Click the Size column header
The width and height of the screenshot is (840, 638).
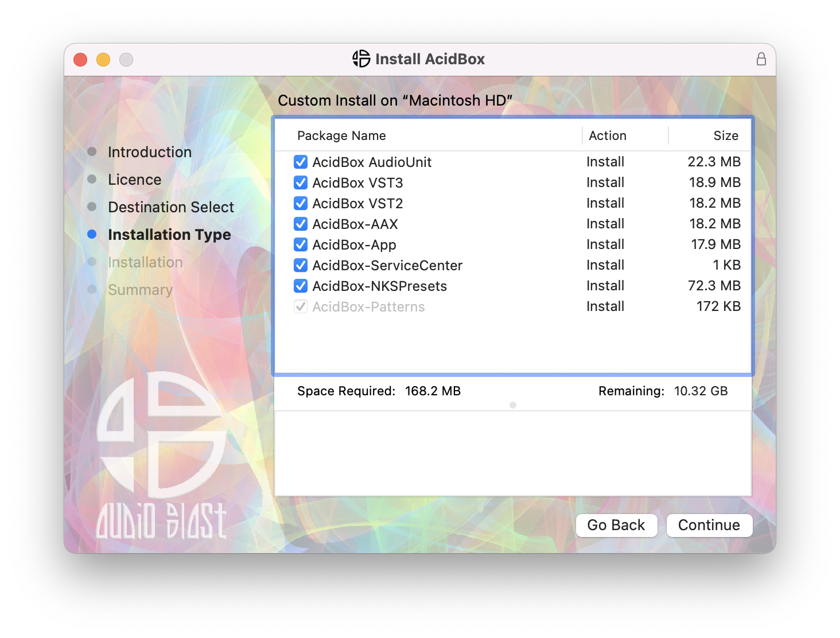click(x=726, y=135)
